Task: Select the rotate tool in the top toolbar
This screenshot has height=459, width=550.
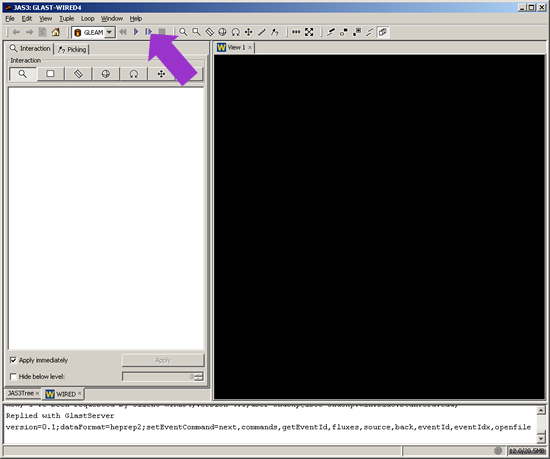Action: (x=235, y=32)
